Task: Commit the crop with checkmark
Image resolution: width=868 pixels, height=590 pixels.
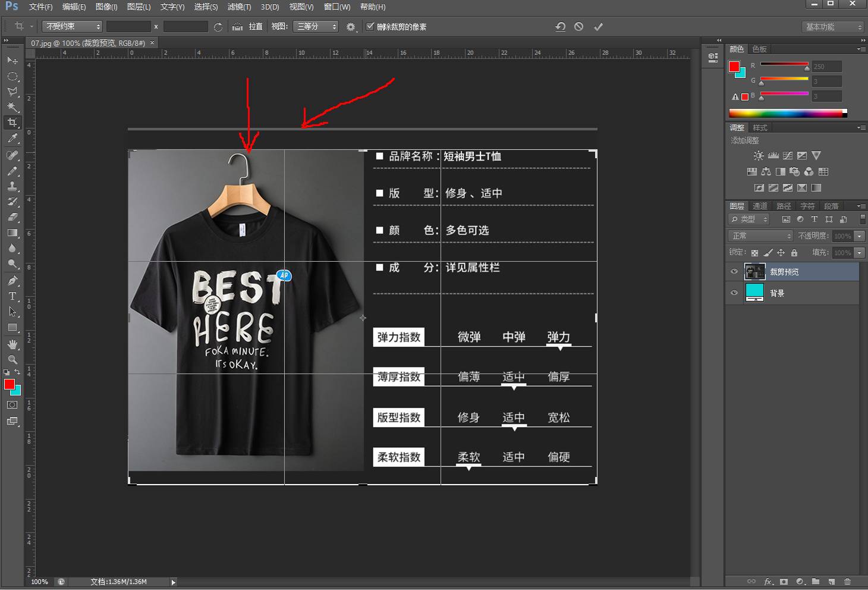Action: 598,27
